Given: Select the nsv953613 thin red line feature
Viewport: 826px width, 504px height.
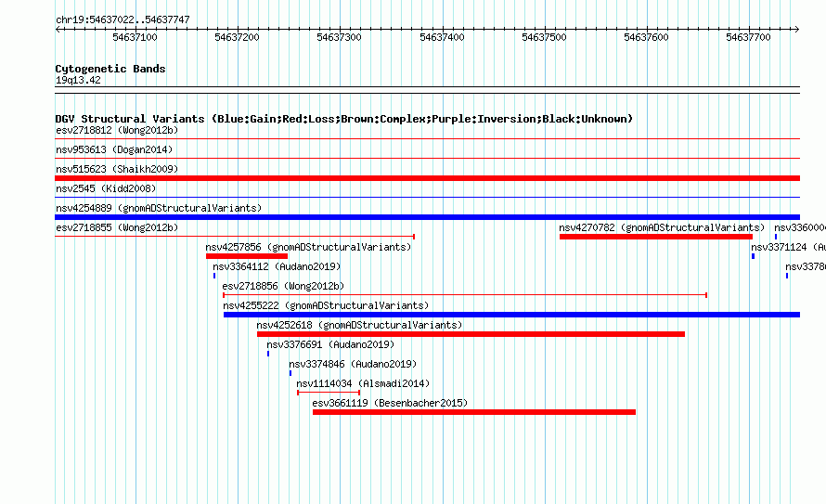Looking at the screenshot, I should tap(427, 159).
